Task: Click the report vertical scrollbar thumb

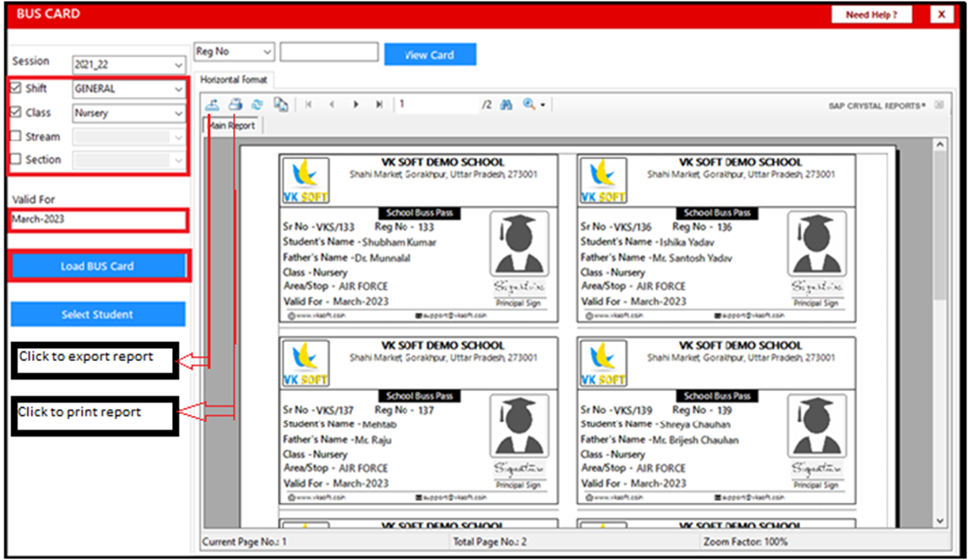Action: click(x=939, y=225)
